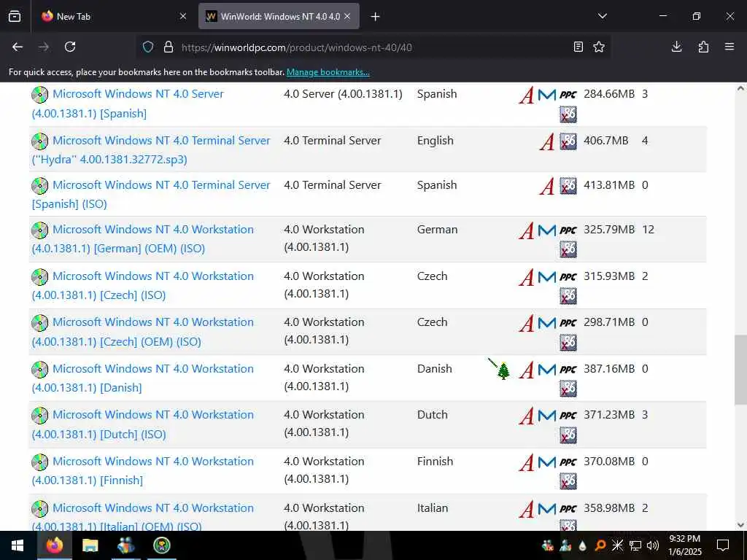The image size is (747, 560).
Task: Open File Explorer from the taskbar
Action: click(x=90, y=545)
